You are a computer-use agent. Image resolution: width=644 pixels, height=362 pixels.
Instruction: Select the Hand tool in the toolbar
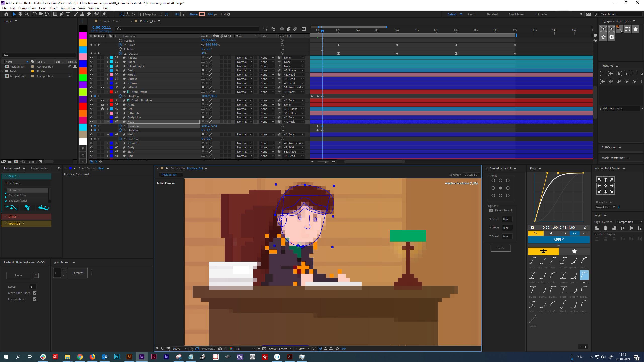coord(20,14)
